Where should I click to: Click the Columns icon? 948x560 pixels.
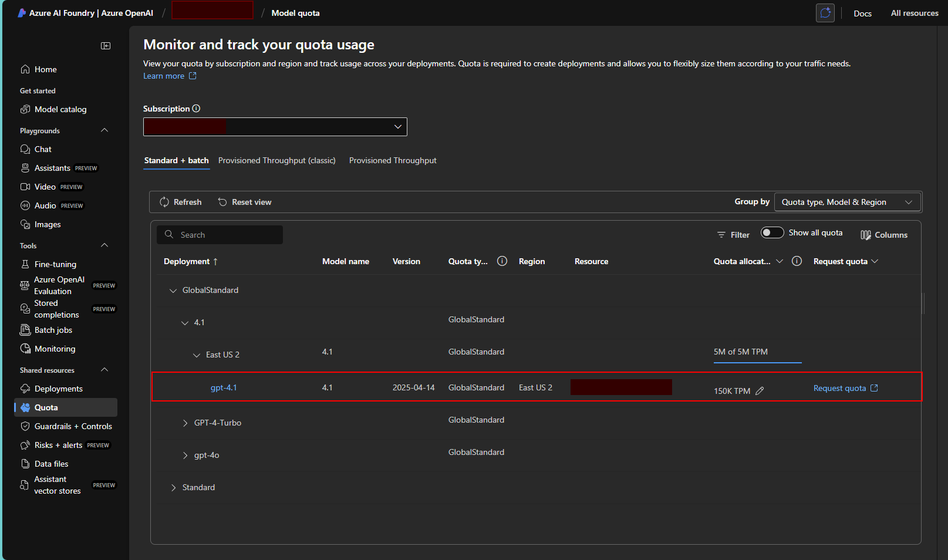[x=866, y=235]
